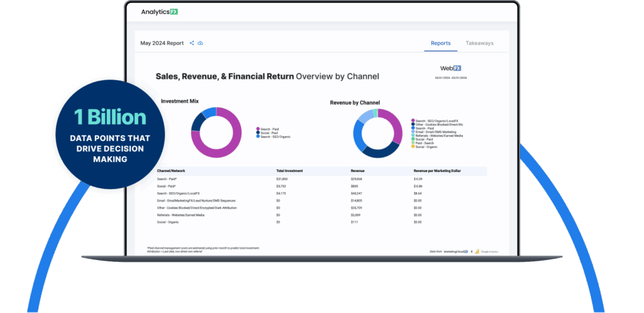Click the Channel/Network column header

tap(174, 171)
